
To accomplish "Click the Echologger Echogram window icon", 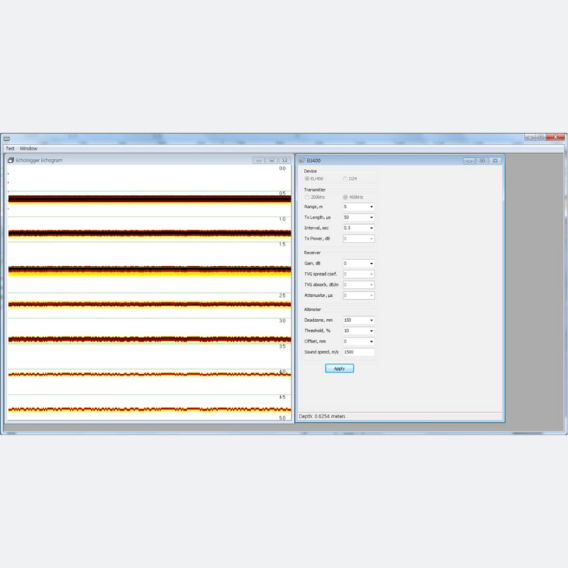I will [11, 160].
